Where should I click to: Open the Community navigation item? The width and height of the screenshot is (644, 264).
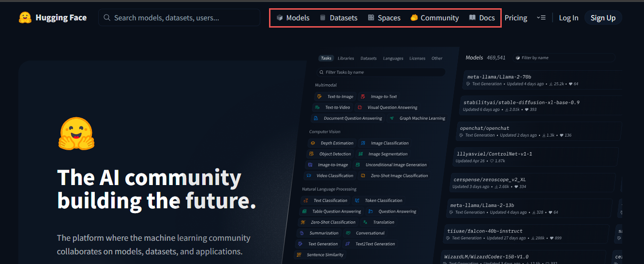point(434,17)
